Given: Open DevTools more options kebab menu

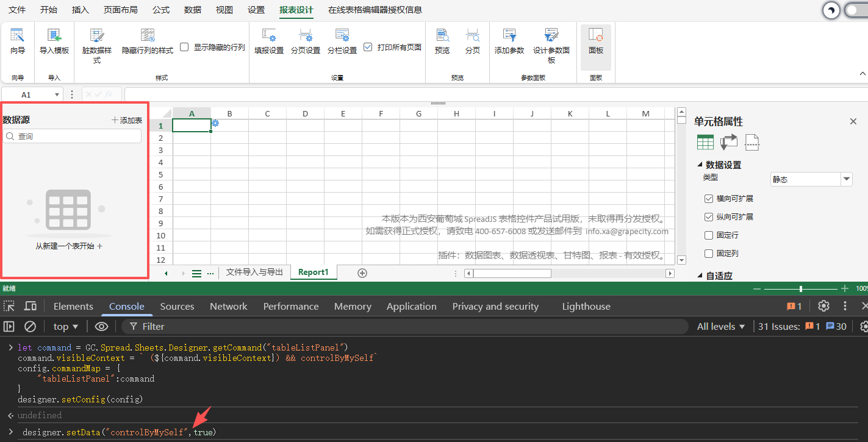Looking at the screenshot, I should 845,306.
